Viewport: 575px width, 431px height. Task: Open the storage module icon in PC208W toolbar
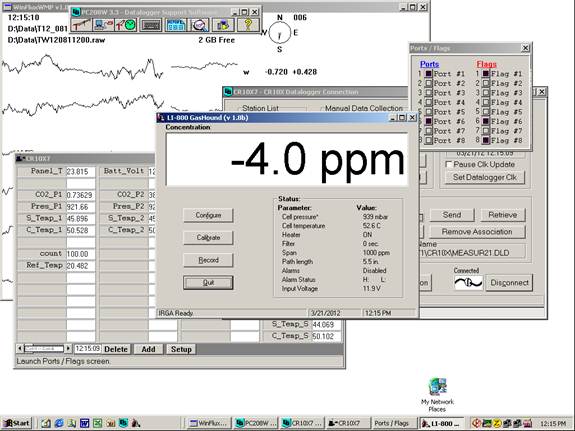coord(223,25)
